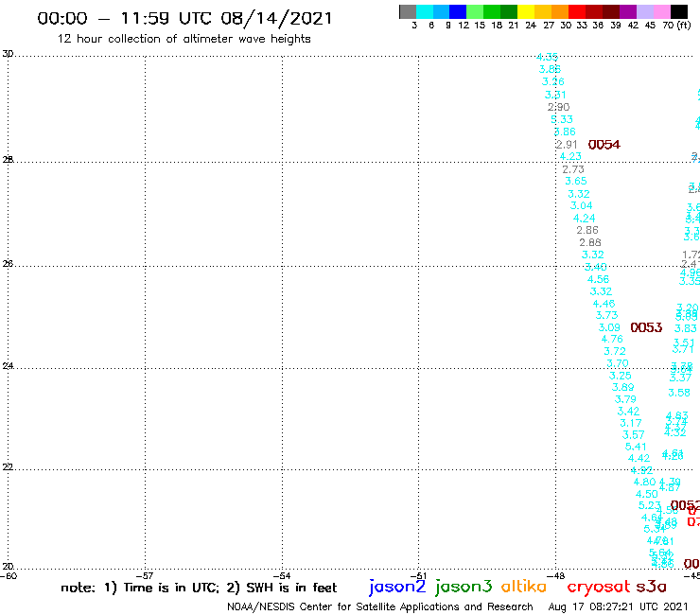Click the cyan wave height value 3.25
This screenshot has height=615, width=700.
(x=621, y=376)
